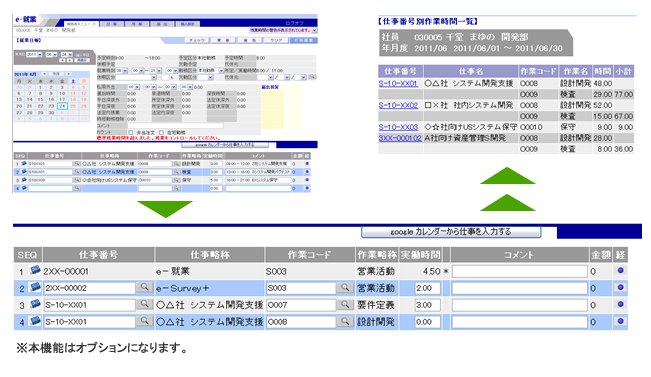Click the blue book icon in the 要件定義 row

pos(35,304)
